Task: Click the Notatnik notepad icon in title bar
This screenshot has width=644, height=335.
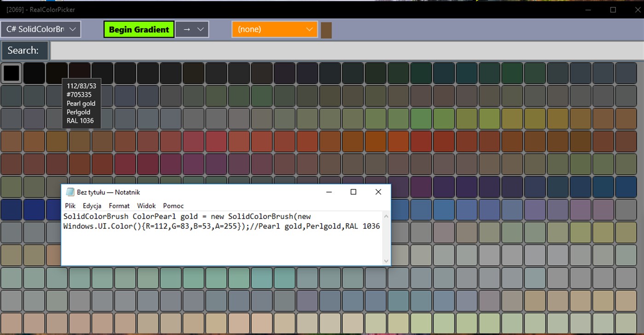Action: (70, 192)
